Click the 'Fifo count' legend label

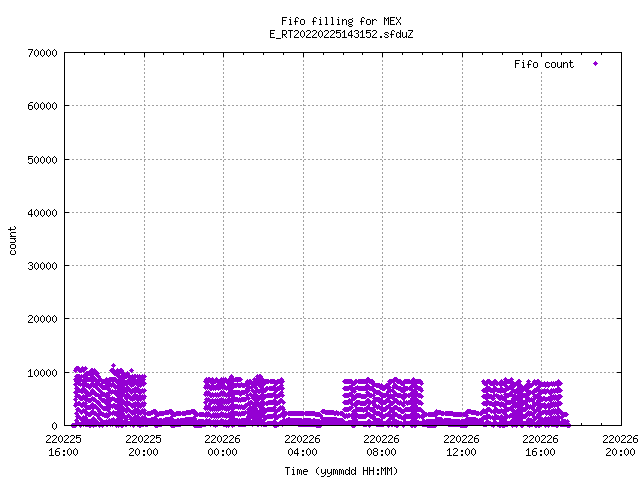click(x=544, y=64)
